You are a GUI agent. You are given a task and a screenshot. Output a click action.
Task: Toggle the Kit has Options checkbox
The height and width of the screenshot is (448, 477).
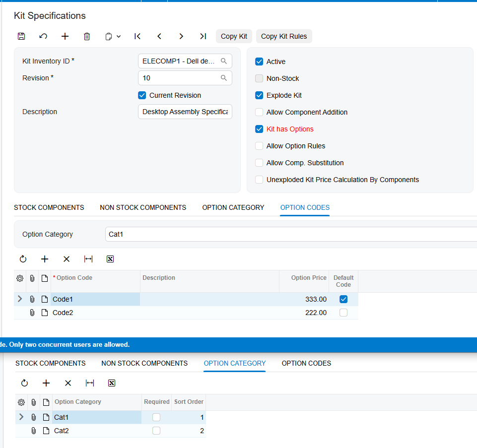259,129
